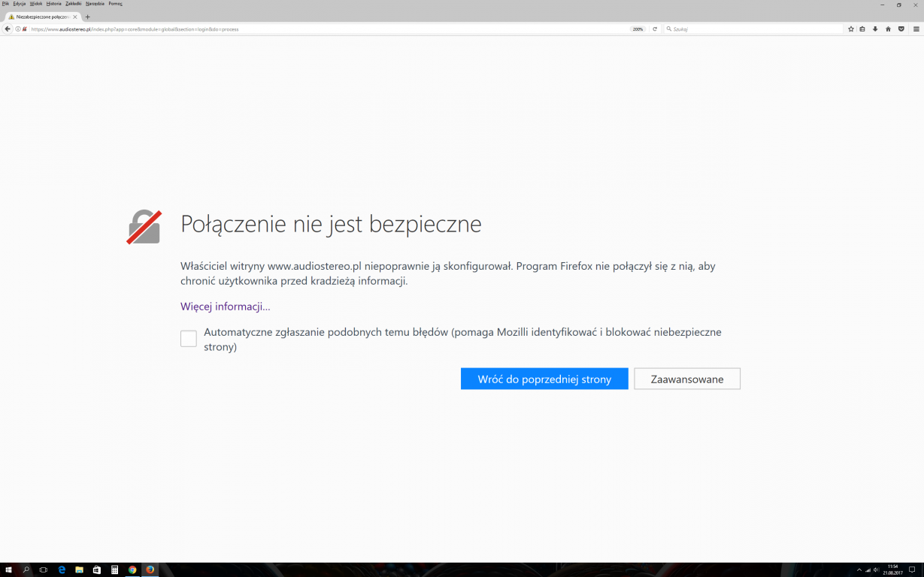This screenshot has height=577, width=924.
Task: Go to Firefox home page icon
Action: 888,29
